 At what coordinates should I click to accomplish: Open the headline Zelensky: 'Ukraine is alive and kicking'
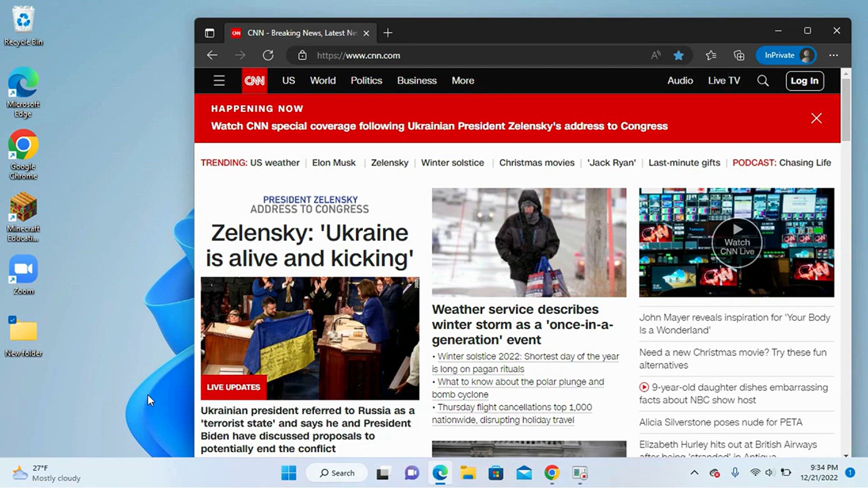[x=310, y=245]
